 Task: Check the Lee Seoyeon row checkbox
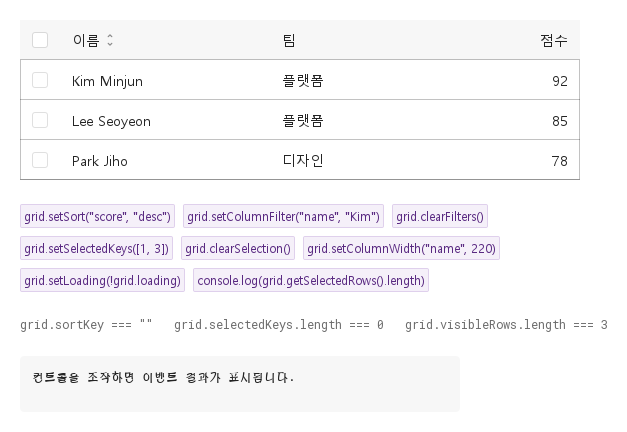click(40, 120)
